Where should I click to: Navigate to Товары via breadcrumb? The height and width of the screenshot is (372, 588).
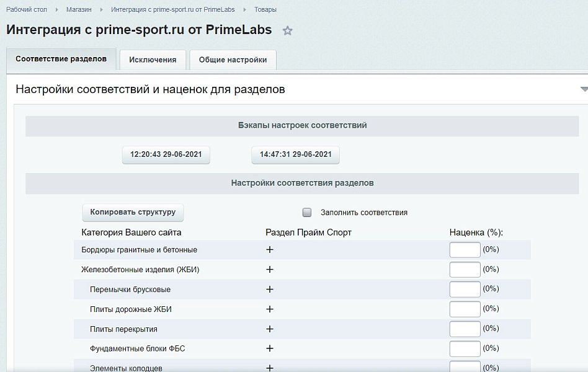[x=264, y=9]
